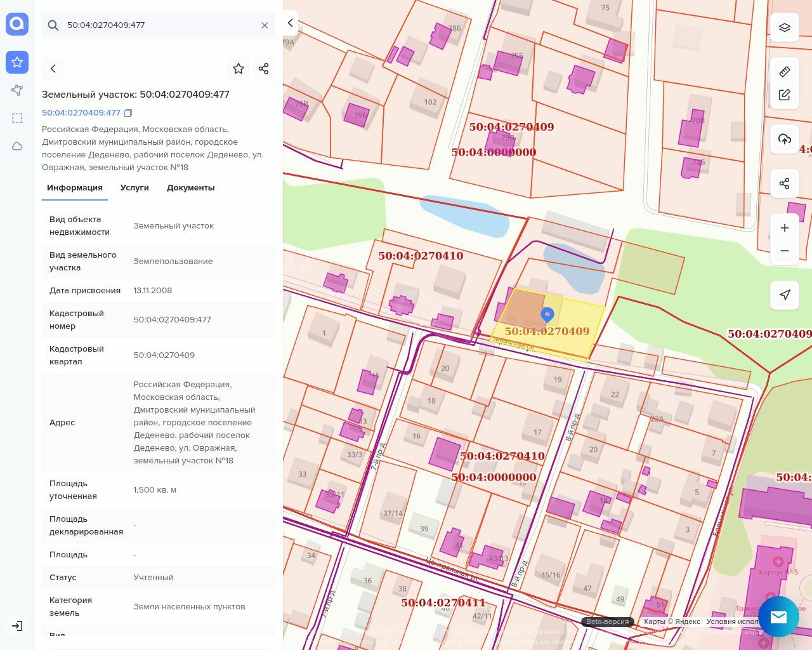The height and width of the screenshot is (650, 812).
Task: Share the map via map toolbar
Action: point(785,184)
